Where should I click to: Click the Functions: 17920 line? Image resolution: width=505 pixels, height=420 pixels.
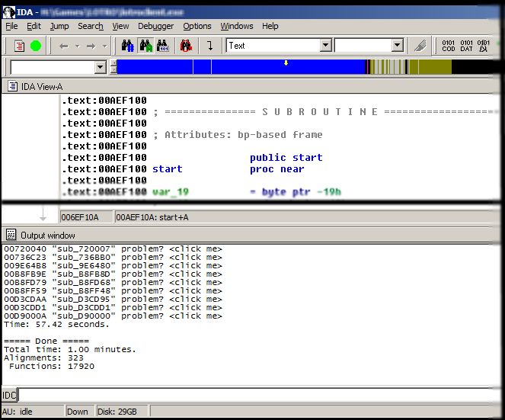tap(52, 366)
